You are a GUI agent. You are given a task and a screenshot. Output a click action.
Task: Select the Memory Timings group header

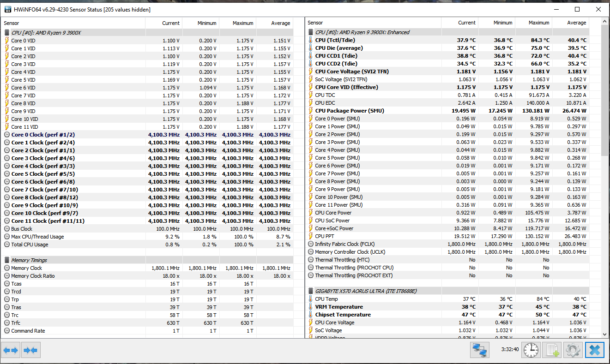(x=147, y=260)
